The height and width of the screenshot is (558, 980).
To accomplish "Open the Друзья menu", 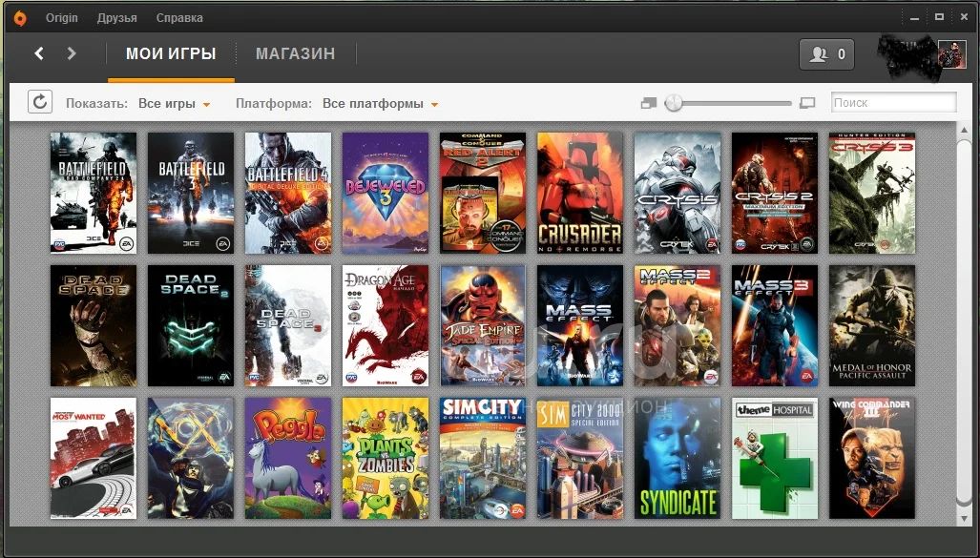I will (x=116, y=18).
